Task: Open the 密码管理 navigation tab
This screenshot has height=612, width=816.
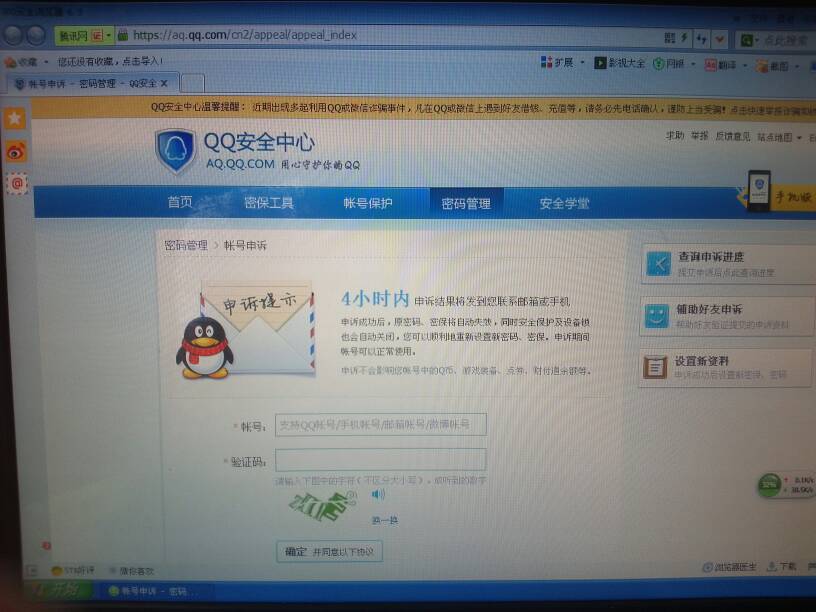Action: (x=466, y=203)
